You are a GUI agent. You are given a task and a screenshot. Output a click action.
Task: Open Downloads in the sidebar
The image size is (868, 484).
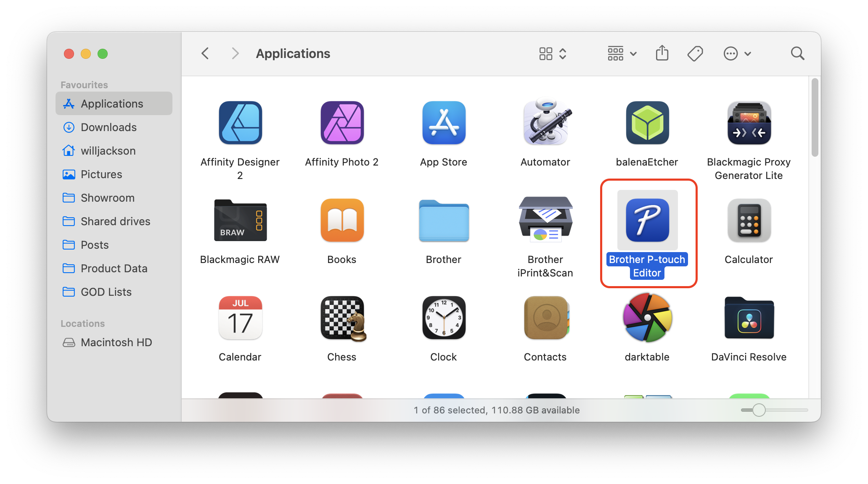click(x=108, y=127)
